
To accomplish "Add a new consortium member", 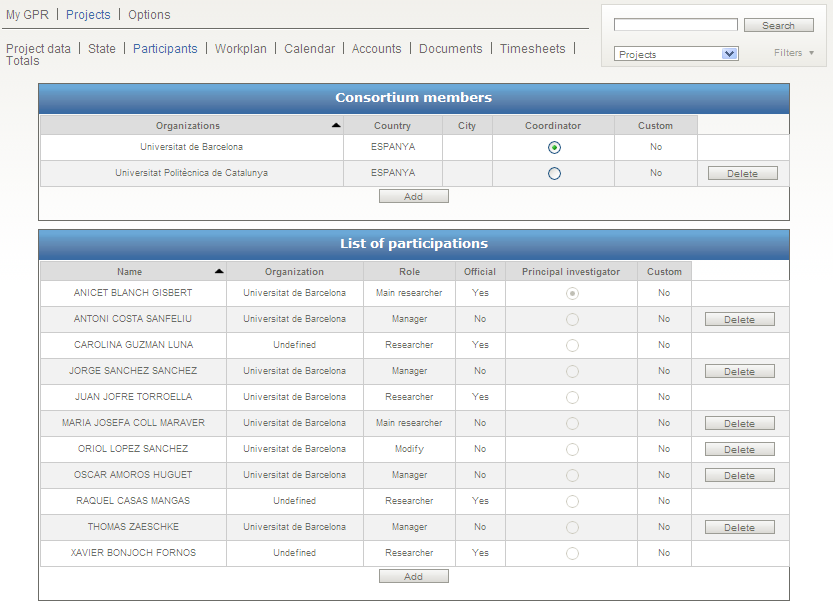I will [413, 197].
